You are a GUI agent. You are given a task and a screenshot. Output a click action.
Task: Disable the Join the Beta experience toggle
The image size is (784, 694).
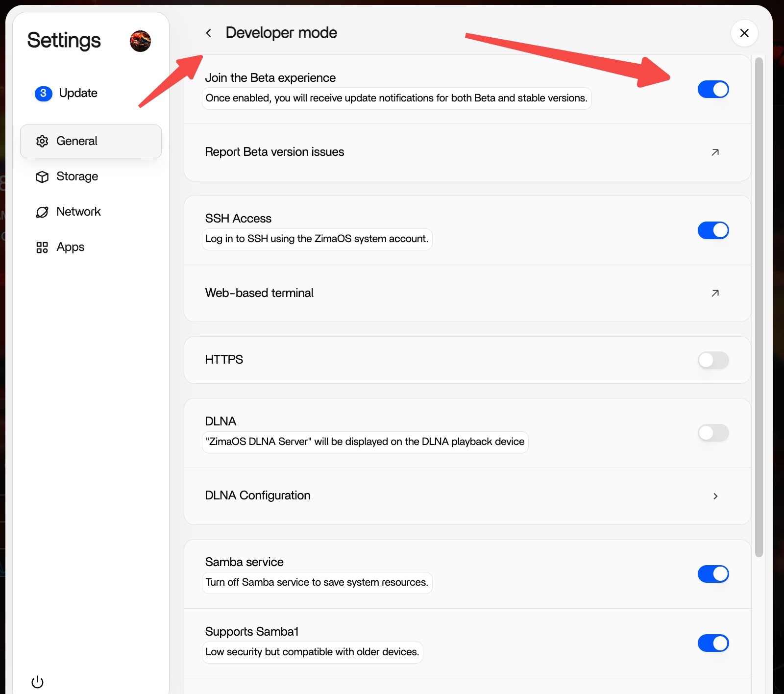coord(713,89)
